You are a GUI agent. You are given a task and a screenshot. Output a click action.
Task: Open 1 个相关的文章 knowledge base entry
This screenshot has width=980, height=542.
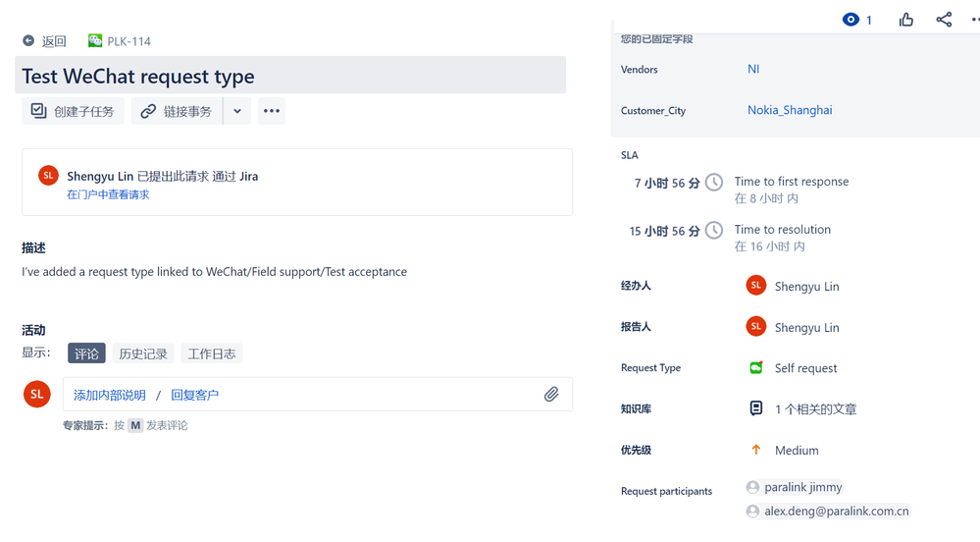click(x=815, y=409)
